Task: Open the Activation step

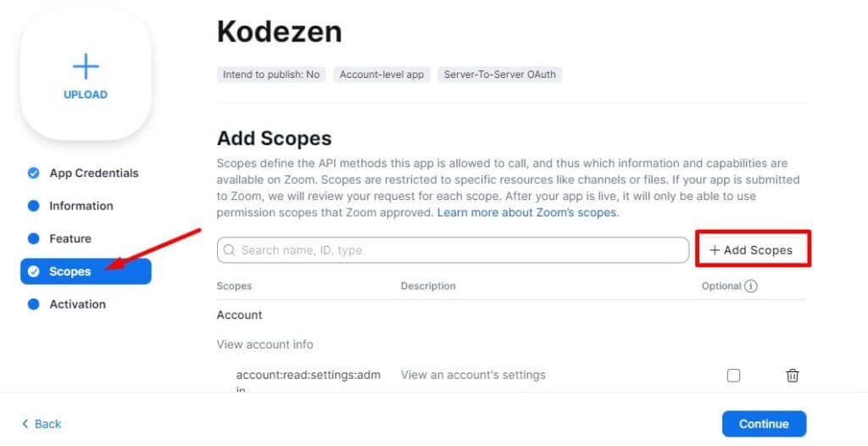Action: point(77,304)
